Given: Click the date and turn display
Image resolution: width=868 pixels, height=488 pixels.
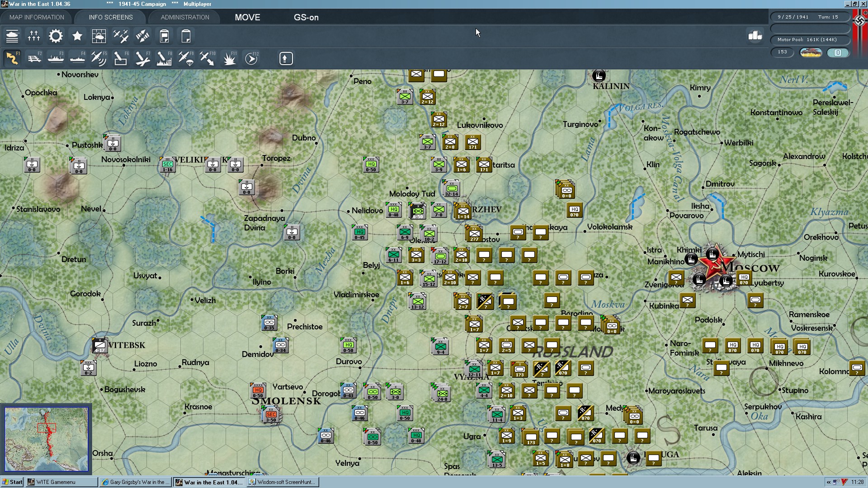Looking at the screenshot, I should click(810, 17).
